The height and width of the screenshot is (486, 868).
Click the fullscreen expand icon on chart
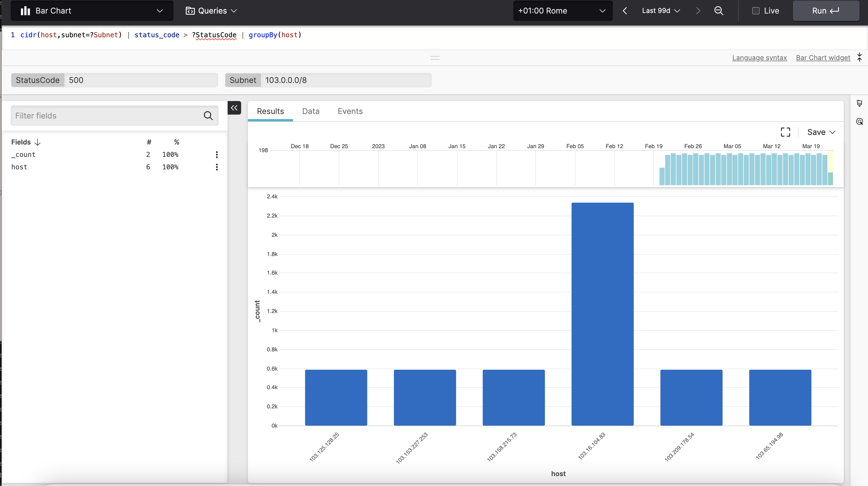click(x=786, y=132)
